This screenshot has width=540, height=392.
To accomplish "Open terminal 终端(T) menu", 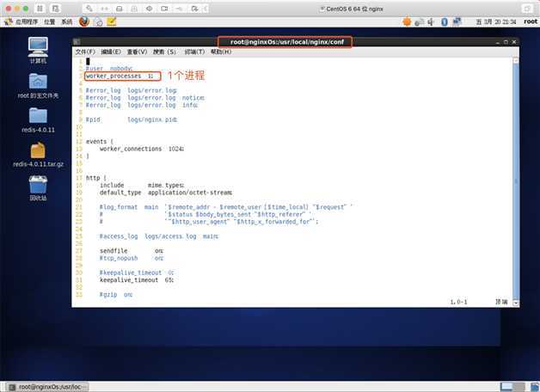I will pyautogui.click(x=194, y=52).
